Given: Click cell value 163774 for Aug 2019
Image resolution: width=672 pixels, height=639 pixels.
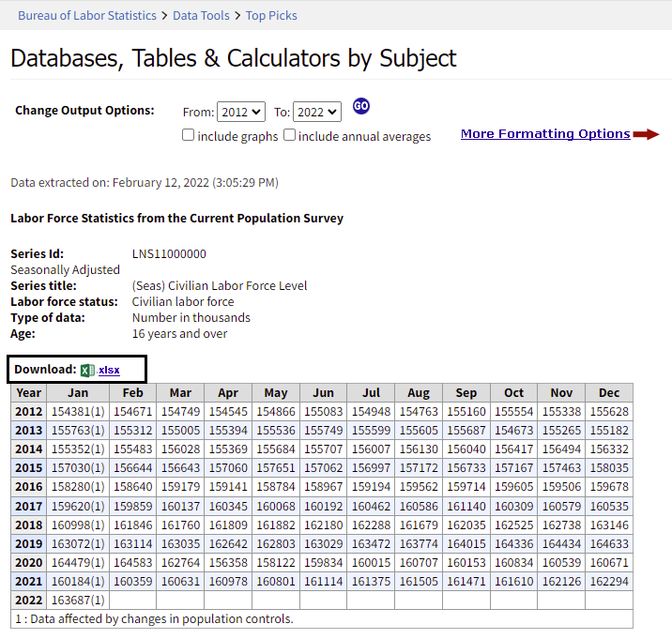Looking at the screenshot, I should tap(419, 544).
